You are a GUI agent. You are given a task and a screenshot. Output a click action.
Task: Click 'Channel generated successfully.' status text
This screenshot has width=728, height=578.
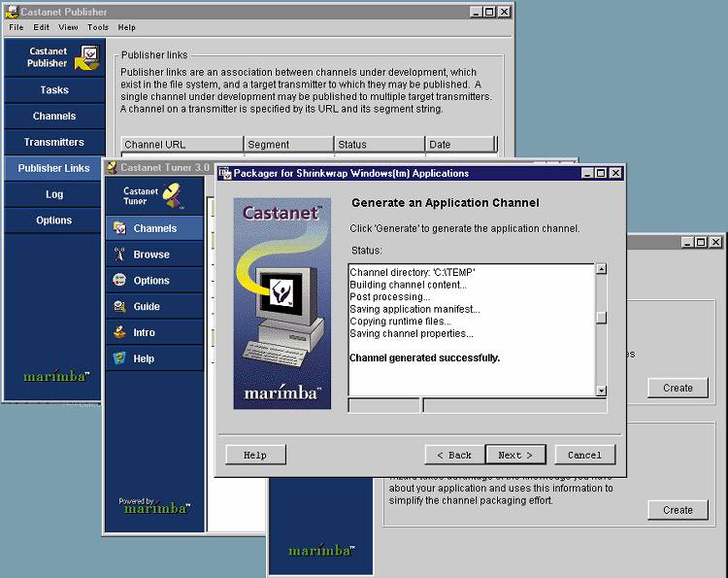424,357
